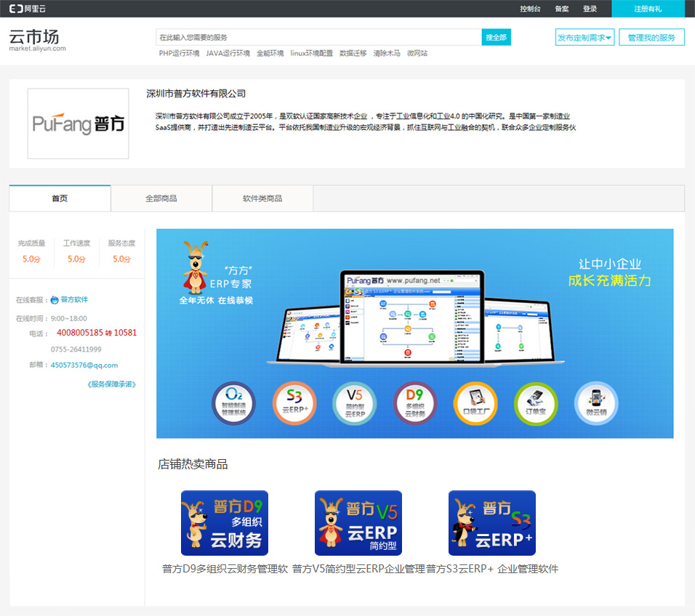Click the PHP运行环境 suggested search link

click(179, 54)
